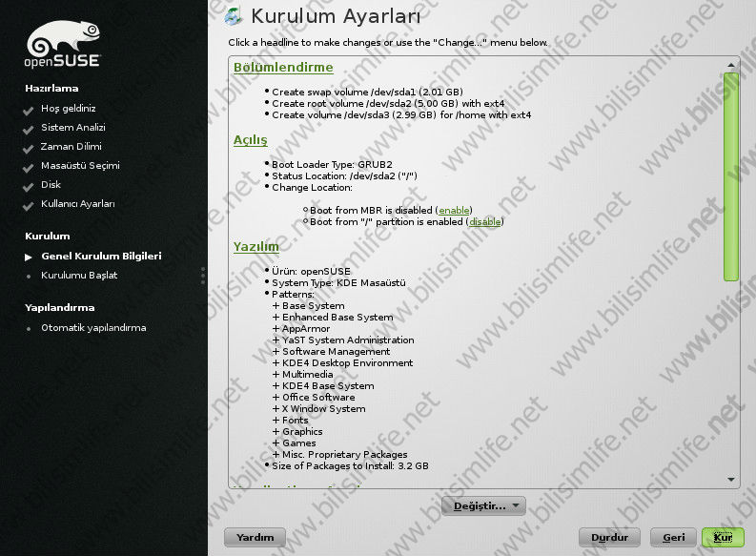Screen dimensions: 756x556
Task: Click 'Patterns:' line
Action: point(293,294)
